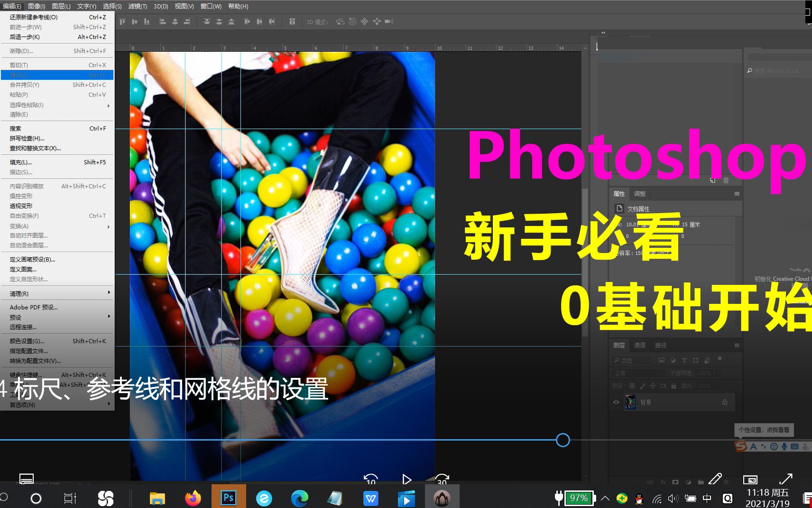This screenshot has width=812, height=508.
Task: Filter layers by type layer icon
Action: pos(684,360)
